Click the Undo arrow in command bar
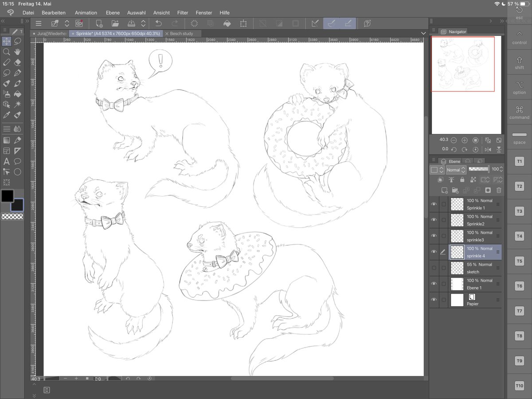 [159, 23]
